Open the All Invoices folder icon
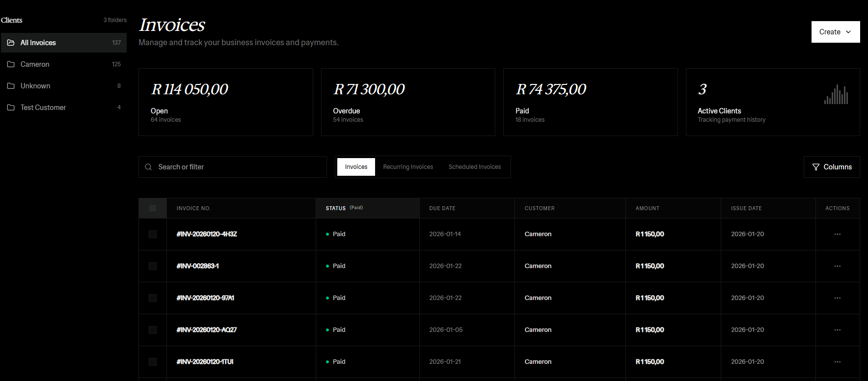 click(11, 43)
